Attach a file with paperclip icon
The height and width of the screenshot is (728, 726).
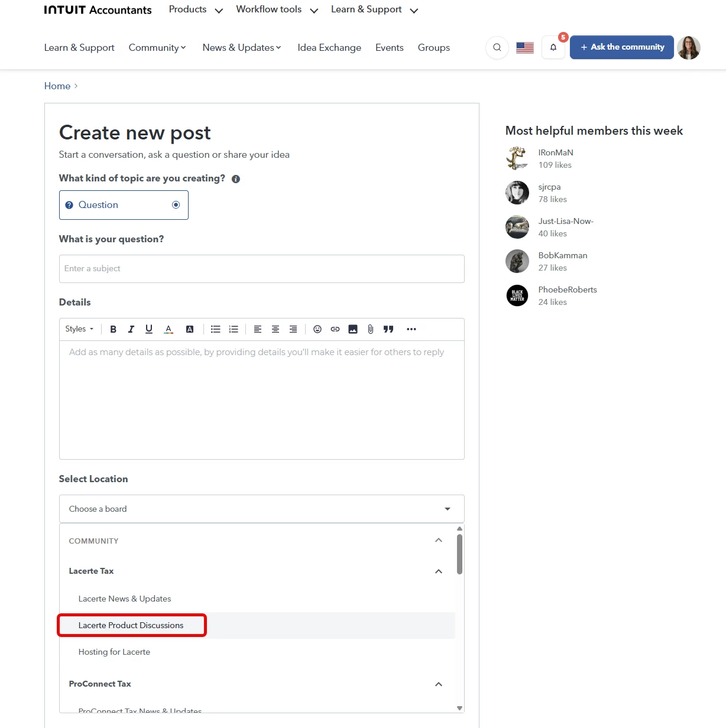tap(371, 329)
